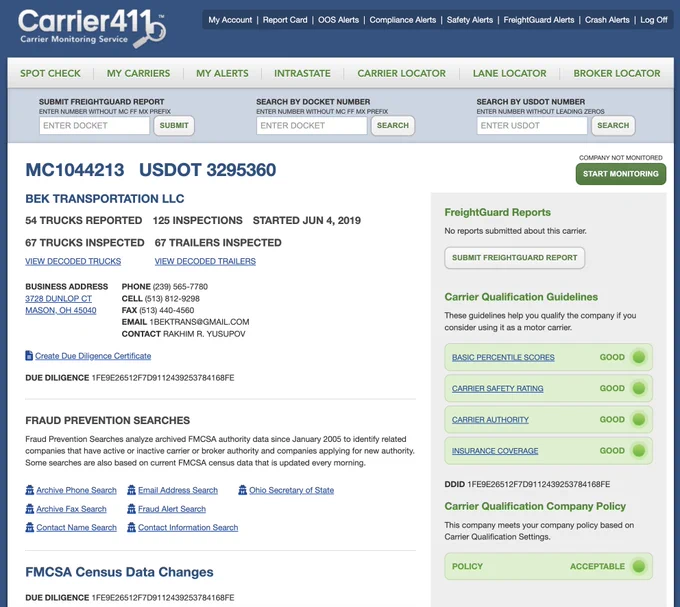Click the green Policy Acceptable indicator dot
680x607 pixels.
pyautogui.click(x=638, y=566)
